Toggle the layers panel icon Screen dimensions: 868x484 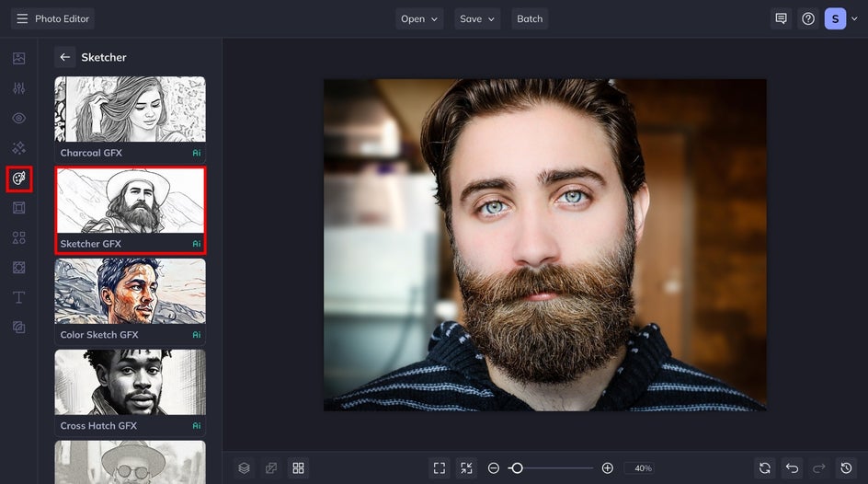(x=244, y=468)
